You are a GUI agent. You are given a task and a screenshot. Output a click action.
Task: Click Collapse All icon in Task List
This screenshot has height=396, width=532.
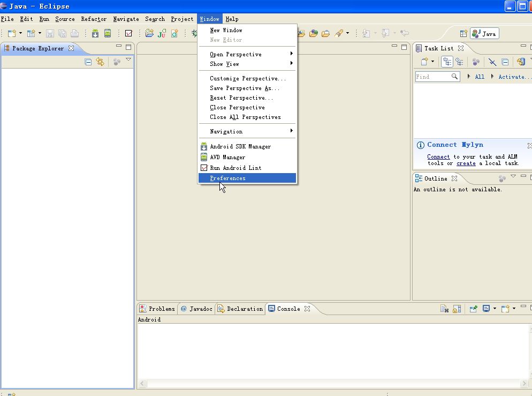click(x=505, y=62)
